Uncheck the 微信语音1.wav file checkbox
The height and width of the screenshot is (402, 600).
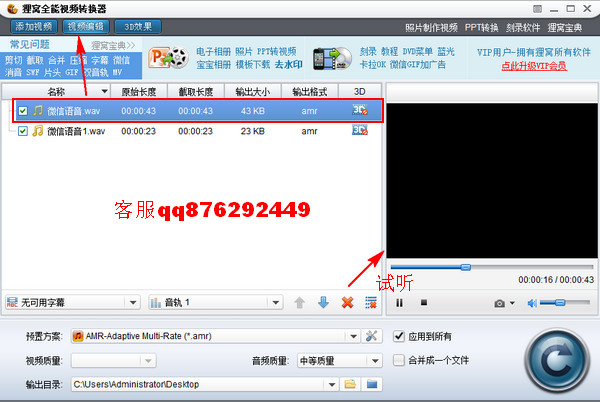[23, 131]
